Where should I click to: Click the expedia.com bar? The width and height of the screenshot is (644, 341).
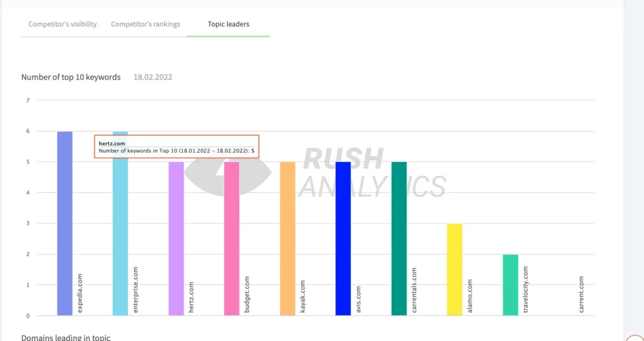pyautogui.click(x=65, y=224)
